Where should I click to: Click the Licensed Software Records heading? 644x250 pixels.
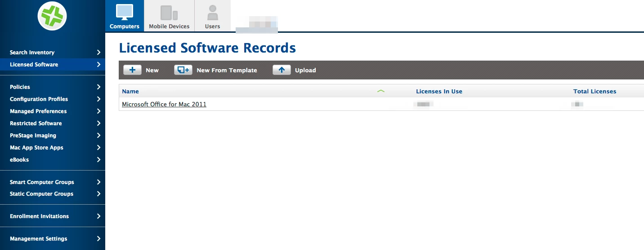click(207, 48)
